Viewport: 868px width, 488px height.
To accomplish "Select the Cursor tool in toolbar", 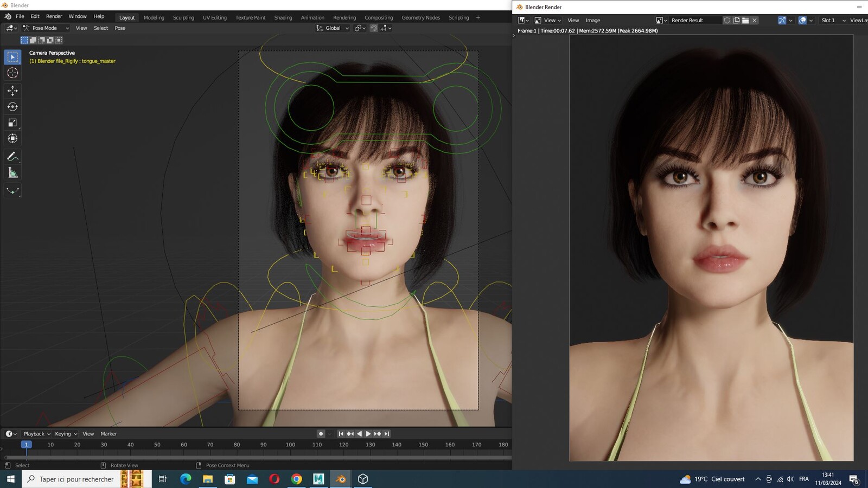I will (x=12, y=73).
